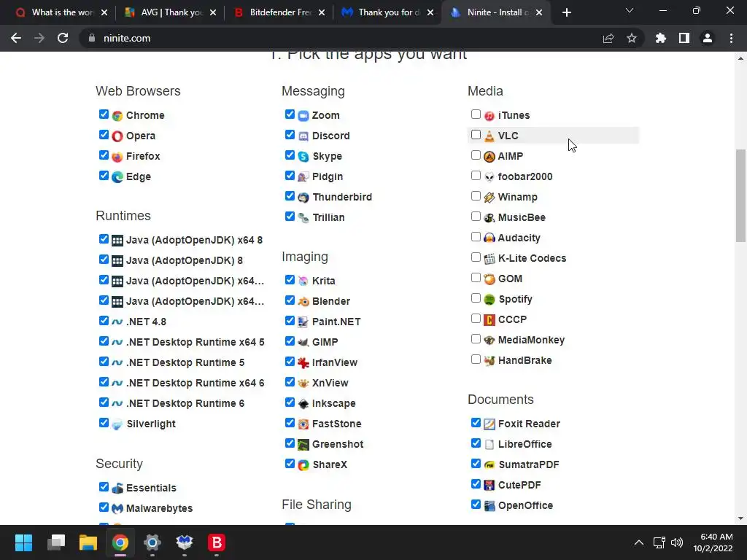747x560 pixels.
Task: Open the Chrome profile button
Action: pyautogui.click(x=708, y=38)
